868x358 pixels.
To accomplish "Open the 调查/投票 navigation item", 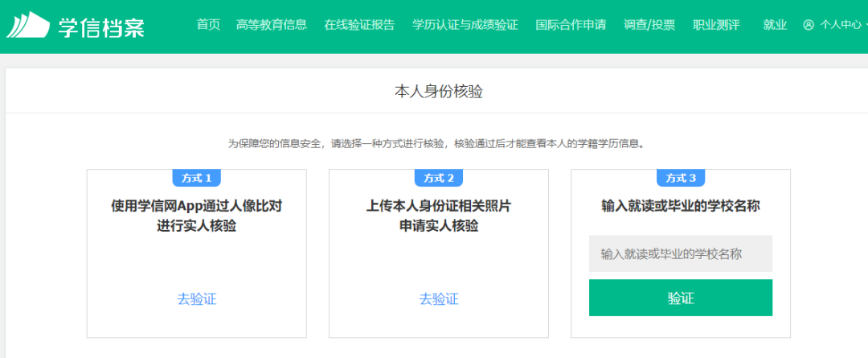I will pyautogui.click(x=649, y=25).
